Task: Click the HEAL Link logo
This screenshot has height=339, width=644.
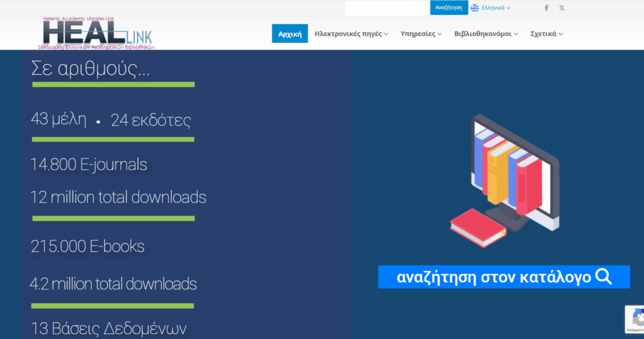Action: 97,33
